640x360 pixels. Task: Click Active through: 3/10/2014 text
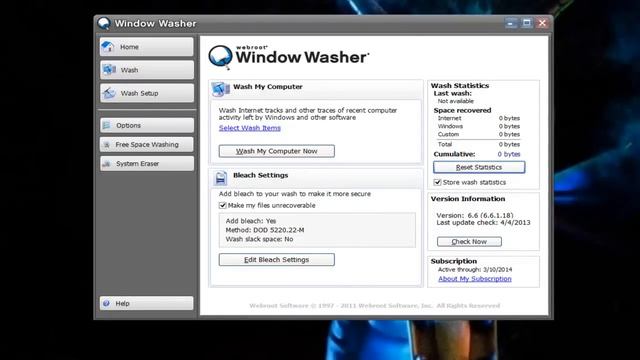click(475, 269)
